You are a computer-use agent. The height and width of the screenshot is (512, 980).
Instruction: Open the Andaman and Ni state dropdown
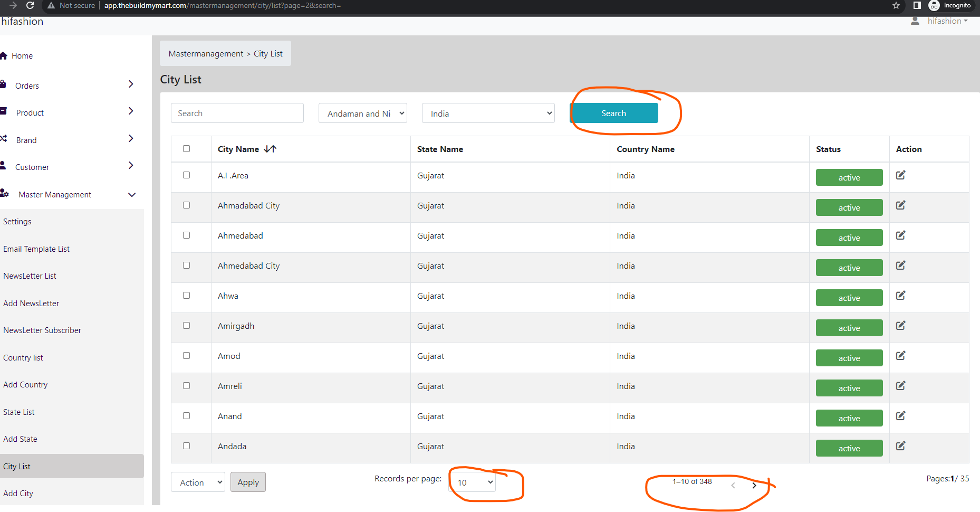point(363,113)
